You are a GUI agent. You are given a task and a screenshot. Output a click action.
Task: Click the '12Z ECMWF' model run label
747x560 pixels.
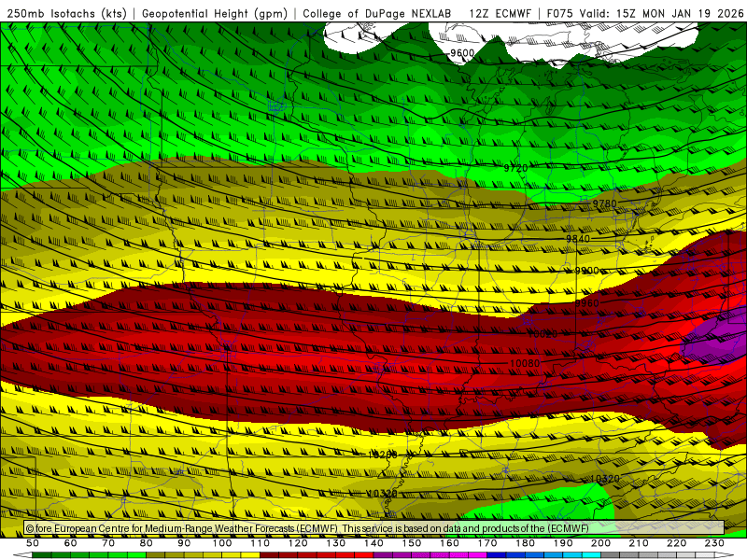pyautogui.click(x=500, y=14)
